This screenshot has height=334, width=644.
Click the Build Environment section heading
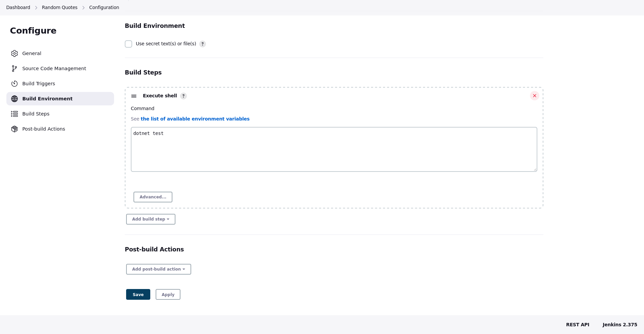155,26
